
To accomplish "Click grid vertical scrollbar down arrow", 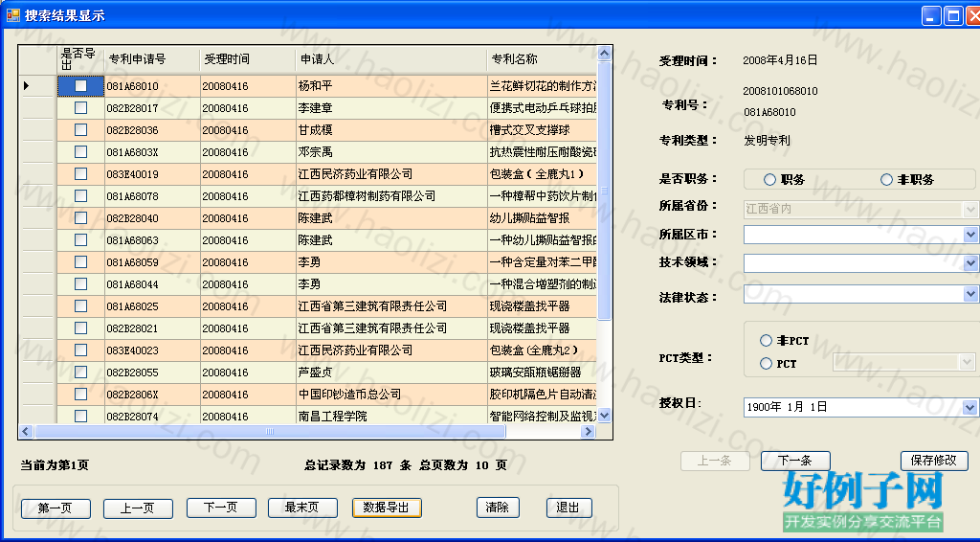I will point(604,416).
